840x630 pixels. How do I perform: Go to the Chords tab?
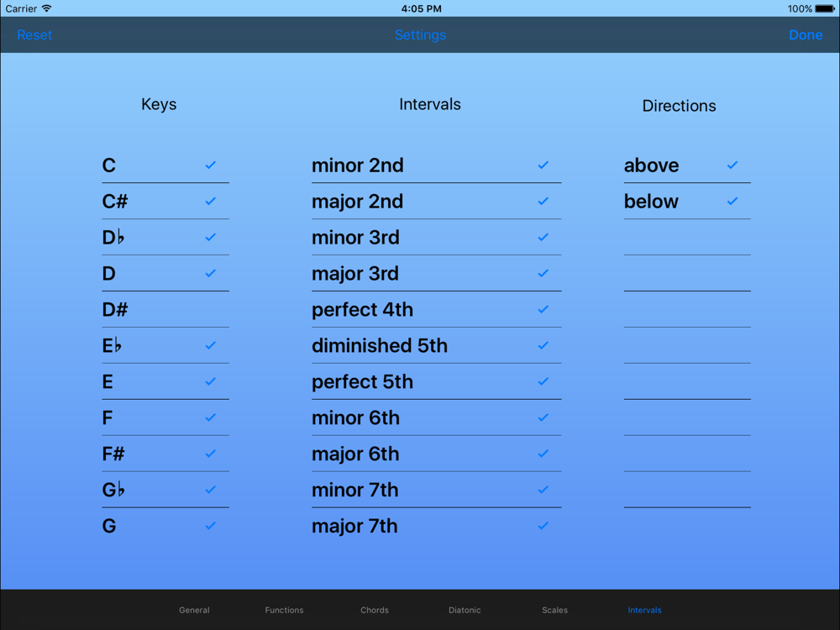click(375, 610)
